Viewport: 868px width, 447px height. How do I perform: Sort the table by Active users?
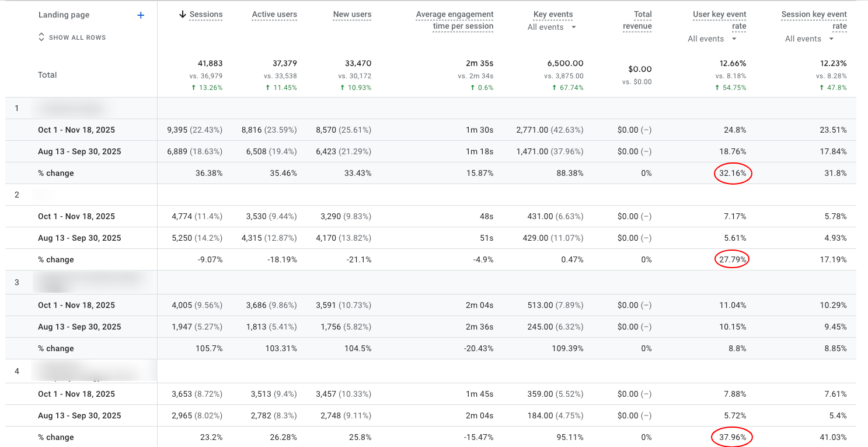274,14
